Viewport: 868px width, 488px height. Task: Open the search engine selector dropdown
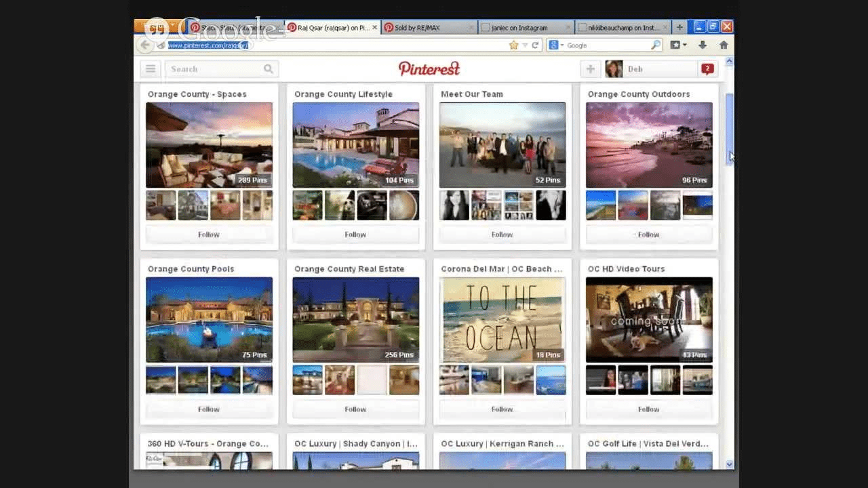click(556, 45)
